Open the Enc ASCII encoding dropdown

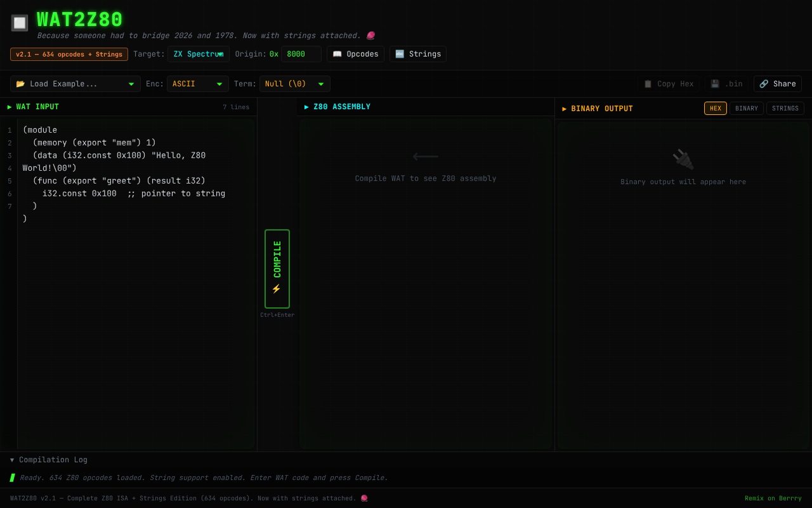point(198,84)
